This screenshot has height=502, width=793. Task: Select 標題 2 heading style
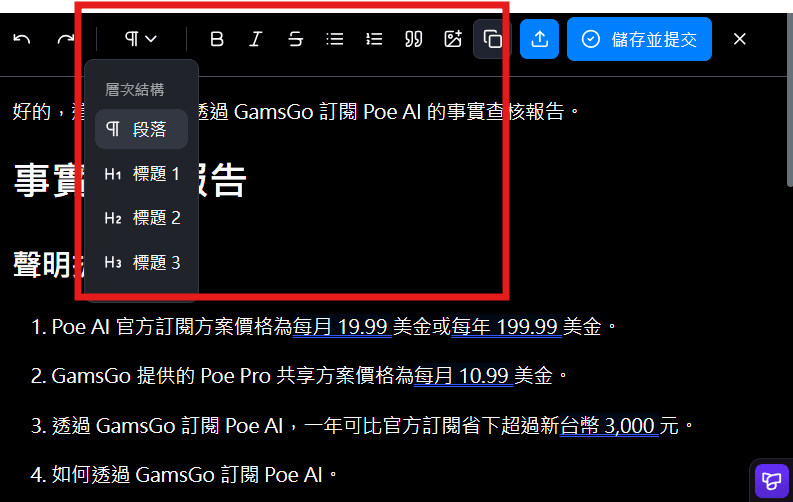142,218
